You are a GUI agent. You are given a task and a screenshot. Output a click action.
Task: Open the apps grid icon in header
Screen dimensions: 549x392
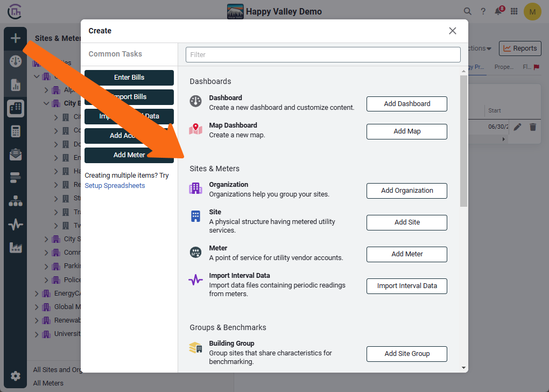(514, 11)
